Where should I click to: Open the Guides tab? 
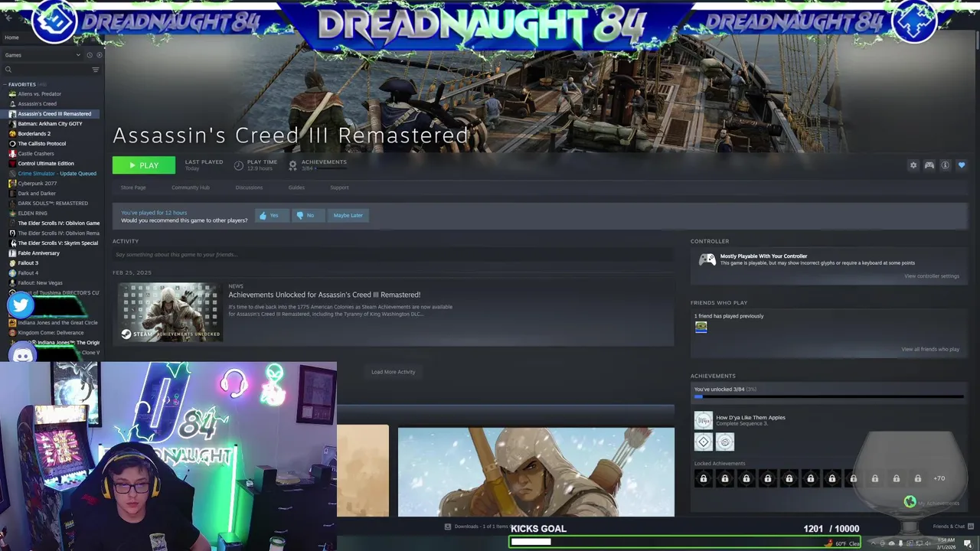pos(296,187)
